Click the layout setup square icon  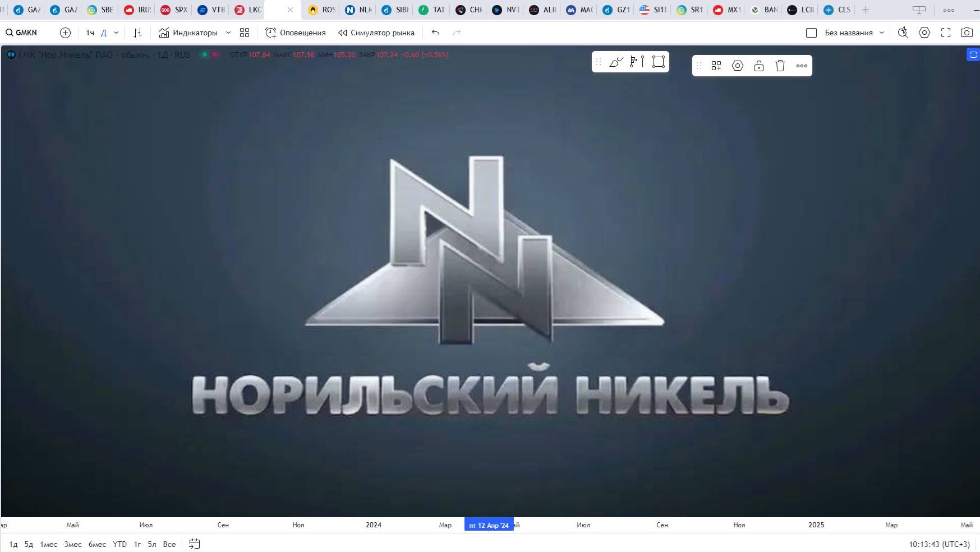point(811,33)
